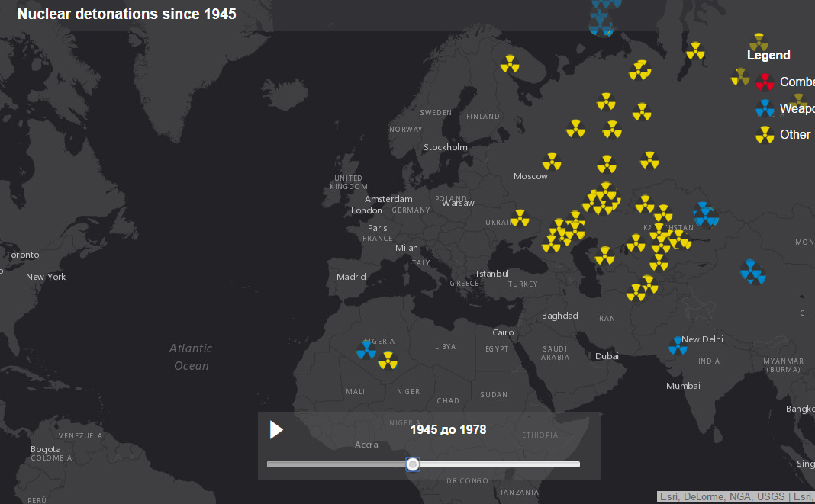Click the blue marker left of New Delhi
Image resolution: width=815 pixels, height=504 pixels.
678,346
